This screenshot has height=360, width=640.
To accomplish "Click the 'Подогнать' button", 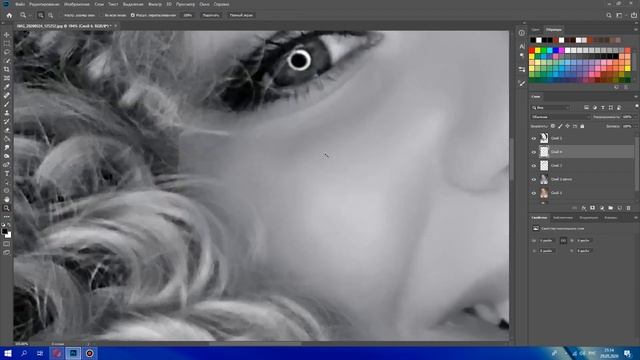I will pos(211,15).
